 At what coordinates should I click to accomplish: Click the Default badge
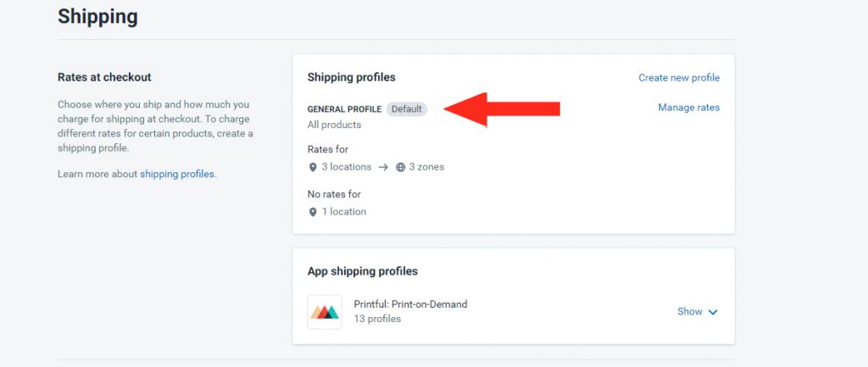coord(407,109)
